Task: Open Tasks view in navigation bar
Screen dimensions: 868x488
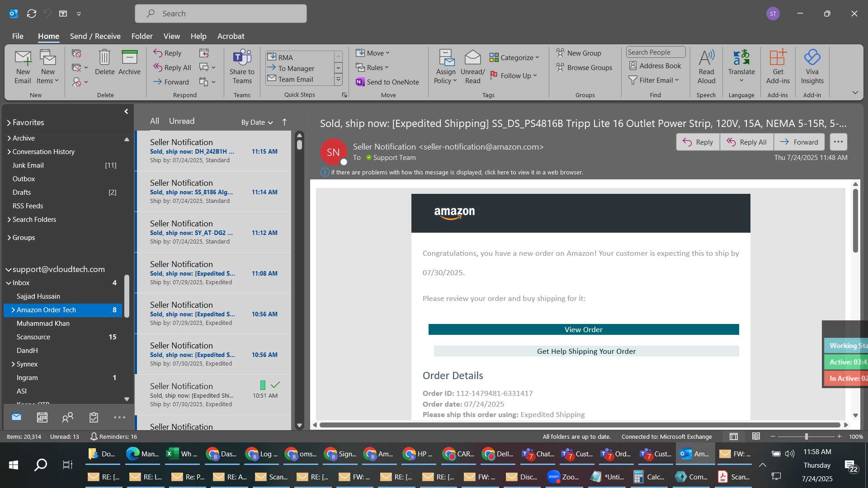Action: click(94, 417)
